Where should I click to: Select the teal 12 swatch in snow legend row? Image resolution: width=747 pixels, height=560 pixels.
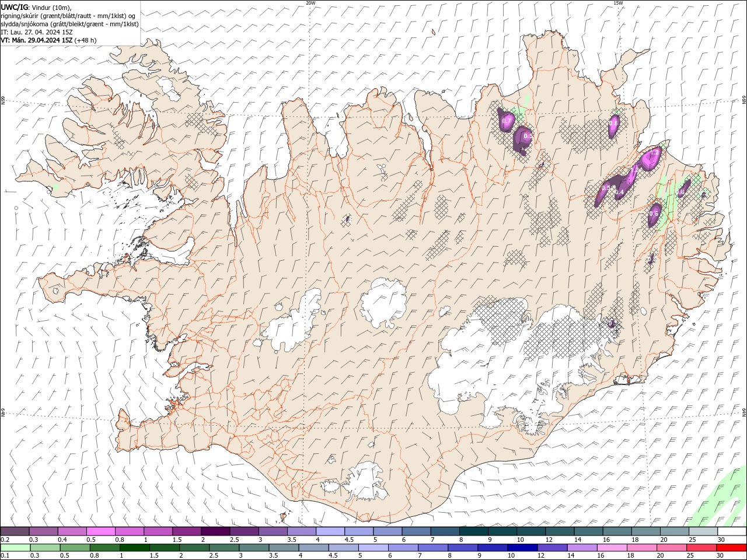point(560,531)
